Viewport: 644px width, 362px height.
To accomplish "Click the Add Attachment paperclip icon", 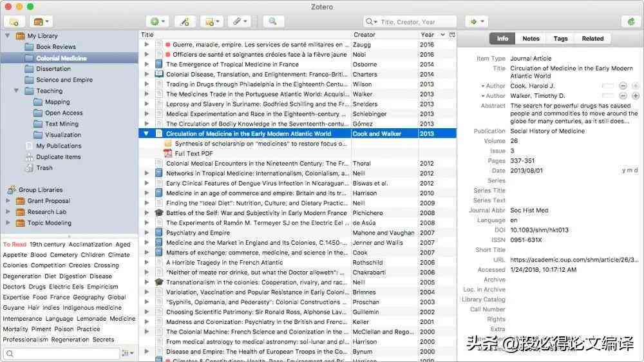I will click(x=240, y=21).
